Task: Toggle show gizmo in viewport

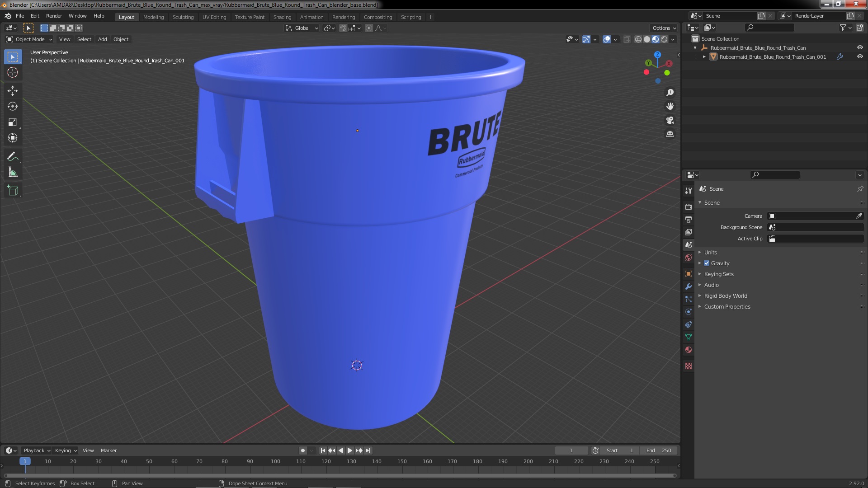Action: coord(586,39)
